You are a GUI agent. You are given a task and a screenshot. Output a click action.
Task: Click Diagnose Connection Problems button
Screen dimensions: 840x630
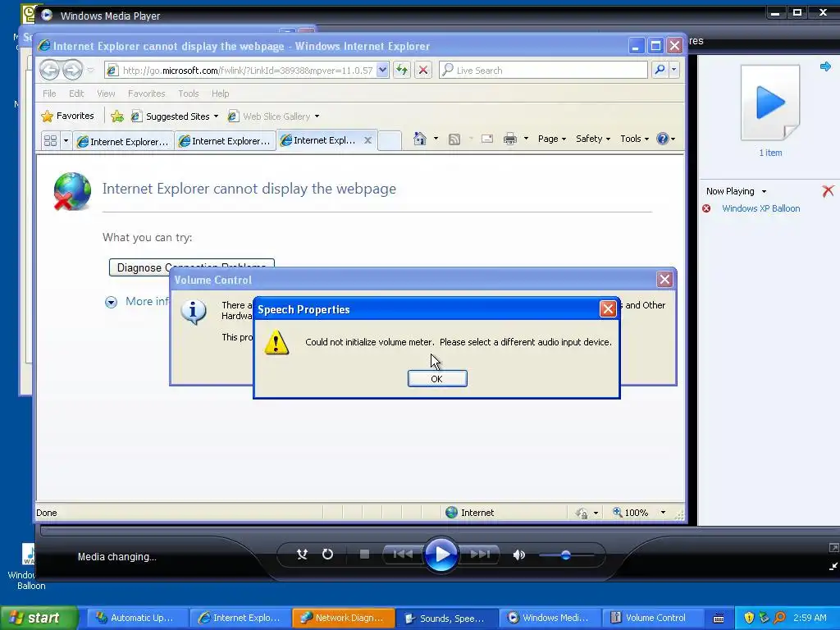[x=191, y=267]
